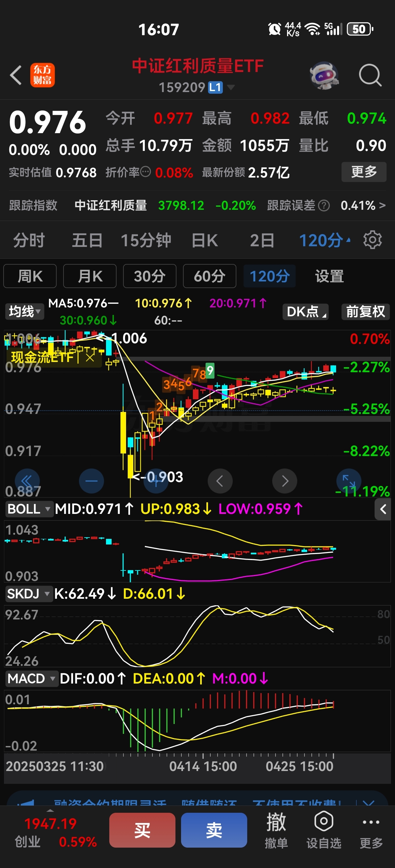Select the 周K period option
Screen dimensions: 395x868
click(x=30, y=276)
